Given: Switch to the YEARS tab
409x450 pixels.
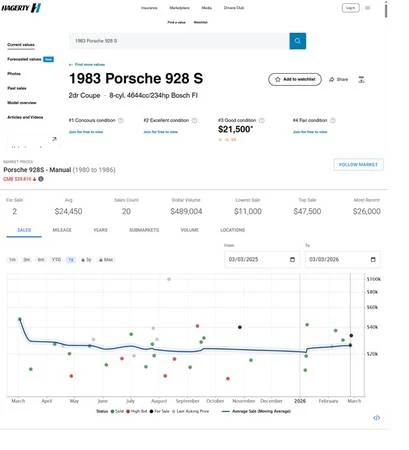Looking at the screenshot, I should [x=100, y=230].
